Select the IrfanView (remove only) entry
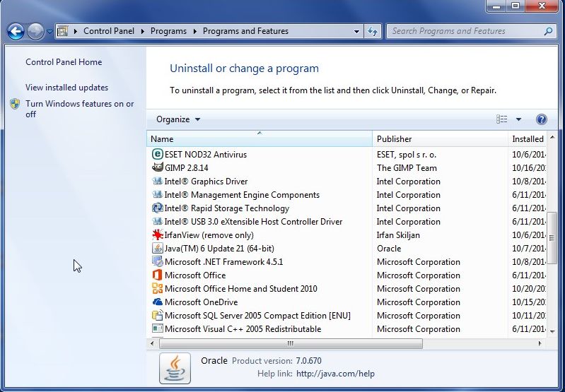565x392 pixels. [x=209, y=235]
